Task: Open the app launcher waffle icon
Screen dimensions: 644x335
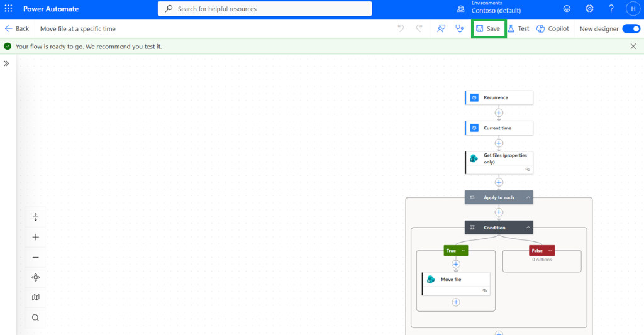Action: [x=8, y=9]
